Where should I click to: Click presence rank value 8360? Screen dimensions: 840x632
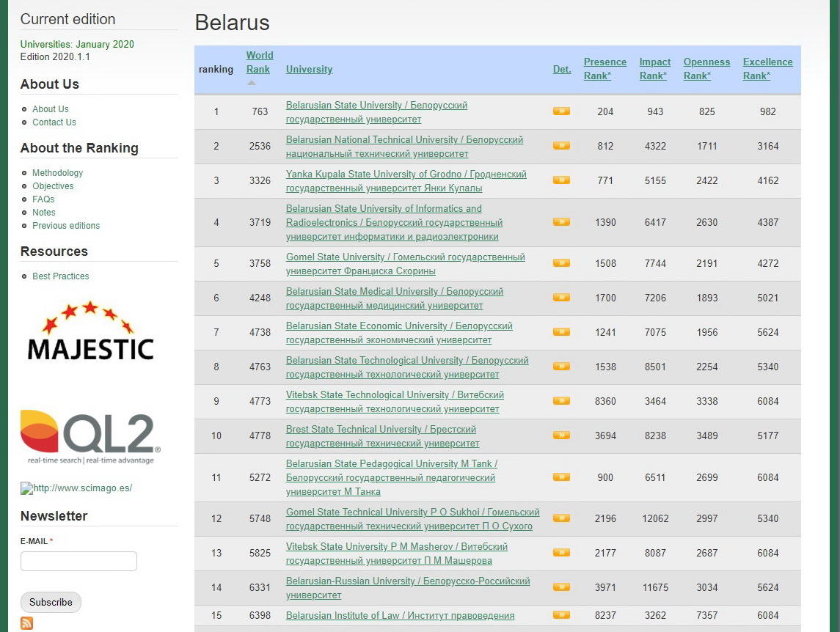tap(605, 400)
